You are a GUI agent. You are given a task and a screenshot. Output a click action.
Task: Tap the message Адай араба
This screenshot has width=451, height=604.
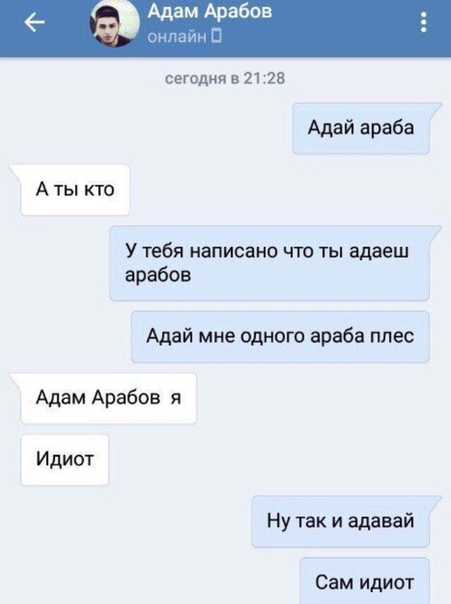coord(361,128)
